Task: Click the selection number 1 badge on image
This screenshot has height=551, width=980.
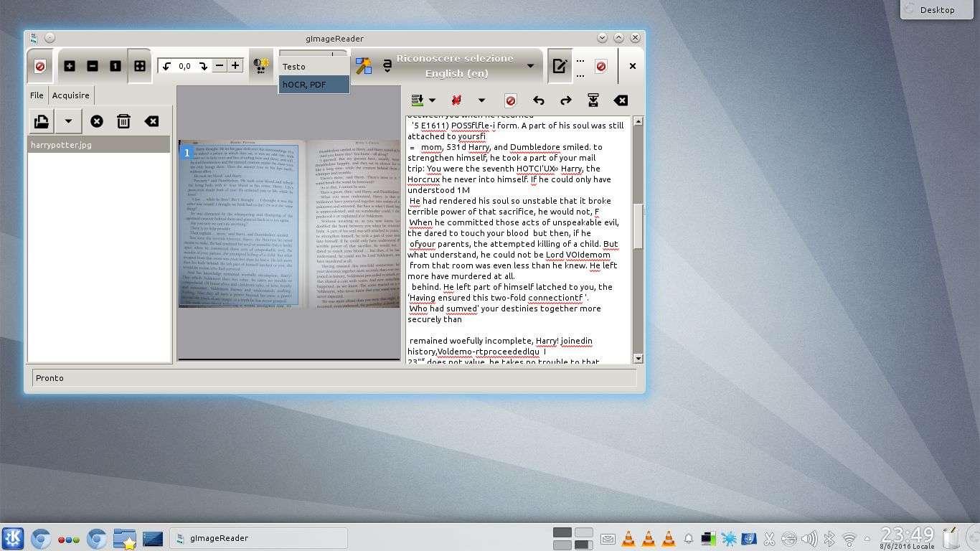Action: pyautogui.click(x=187, y=153)
